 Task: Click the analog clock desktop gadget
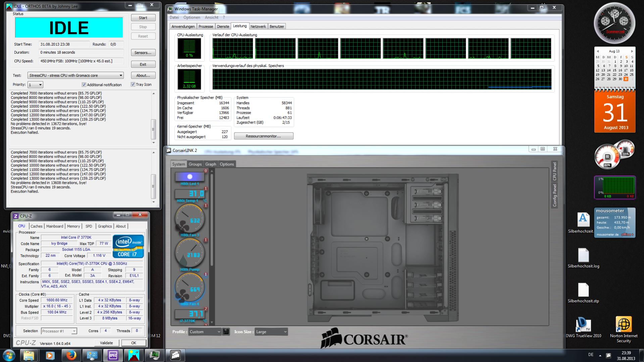[x=614, y=23]
